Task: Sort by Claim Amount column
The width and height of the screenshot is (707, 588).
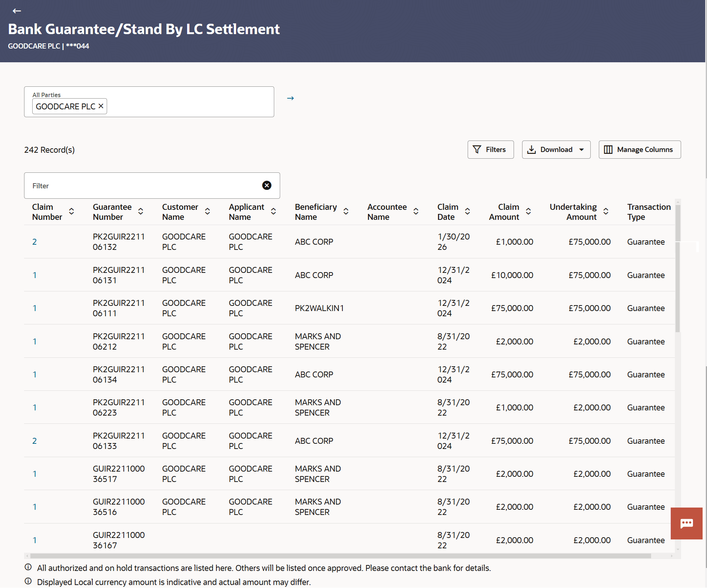Action: 528,211
